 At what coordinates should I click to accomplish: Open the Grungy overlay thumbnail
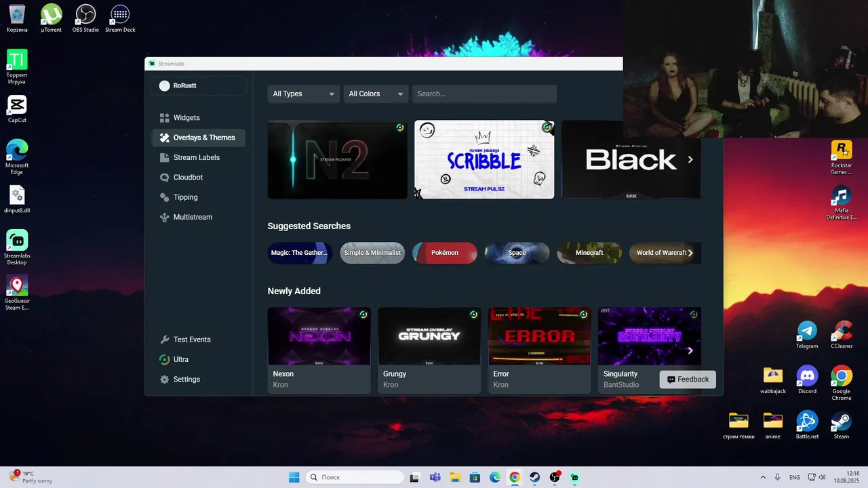click(429, 336)
